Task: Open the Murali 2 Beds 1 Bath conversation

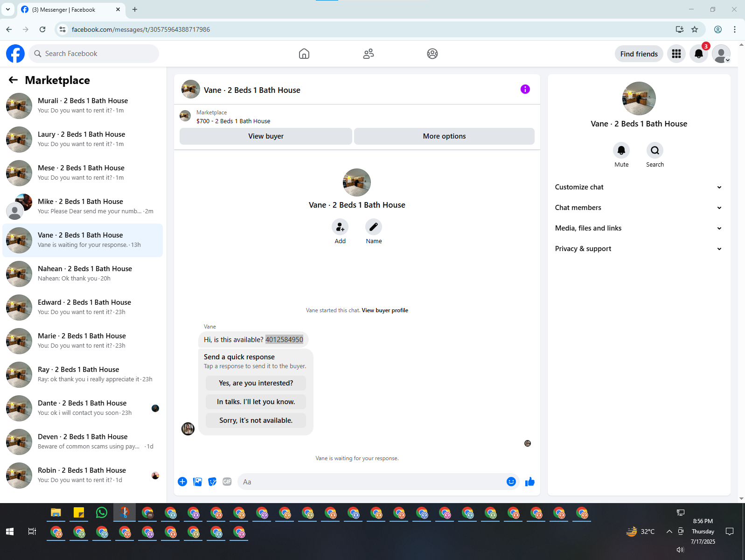Action: pyautogui.click(x=83, y=106)
